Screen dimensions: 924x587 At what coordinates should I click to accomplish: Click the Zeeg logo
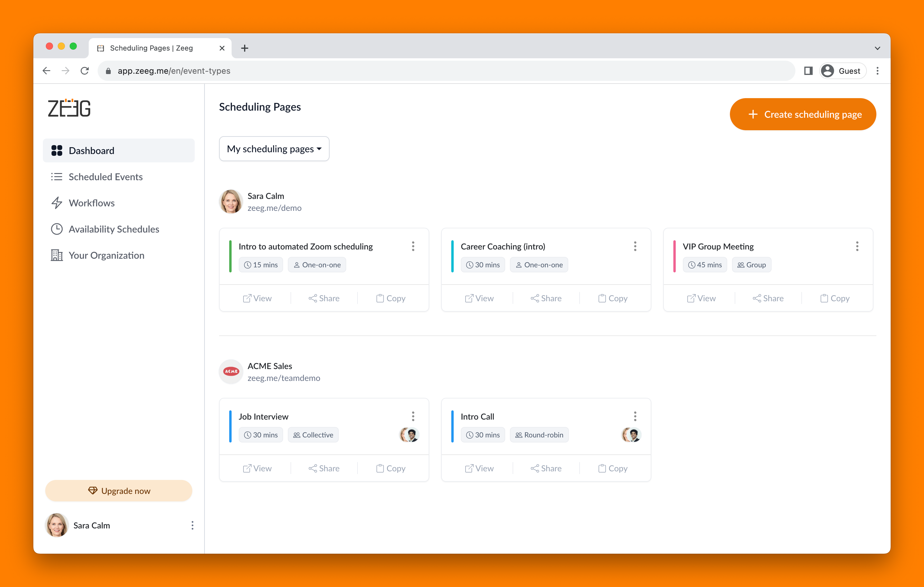click(x=69, y=109)
